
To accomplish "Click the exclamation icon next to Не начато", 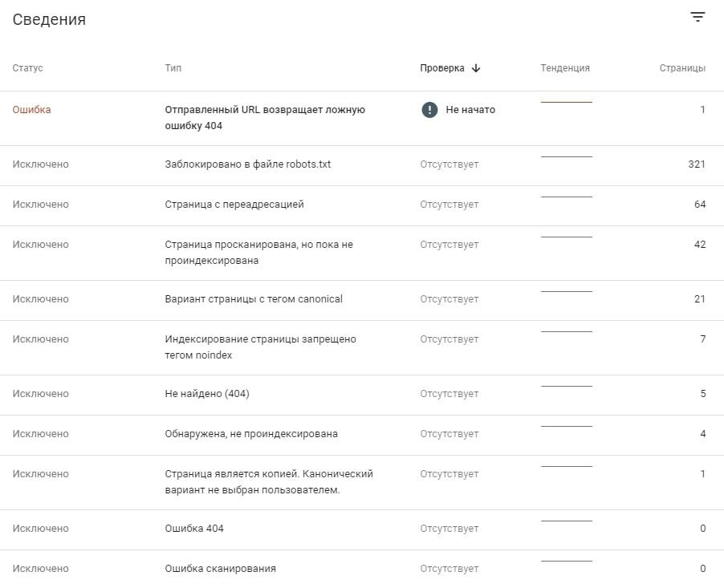I will click(x=429, y=110).
